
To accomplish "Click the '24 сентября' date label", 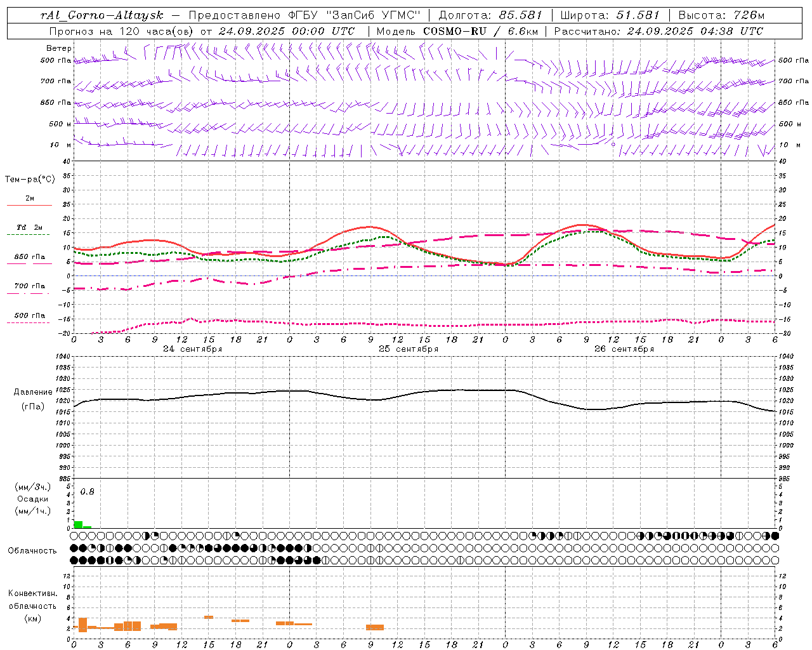I will 192,349.
